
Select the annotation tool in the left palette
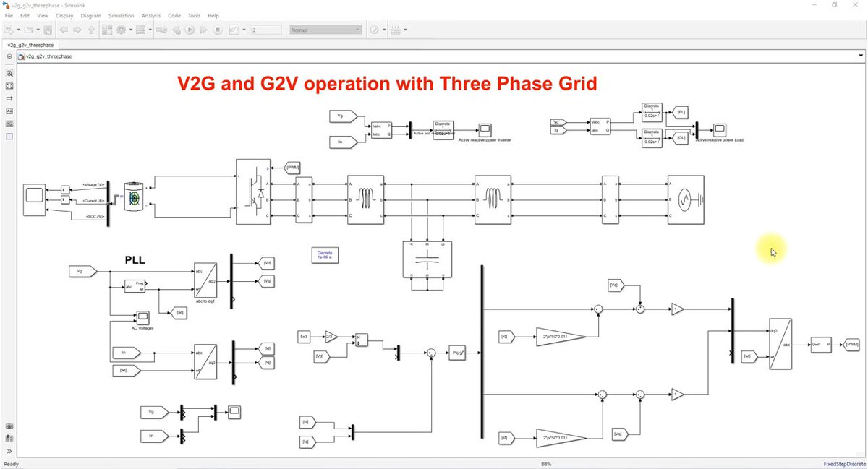coord(9,111)
